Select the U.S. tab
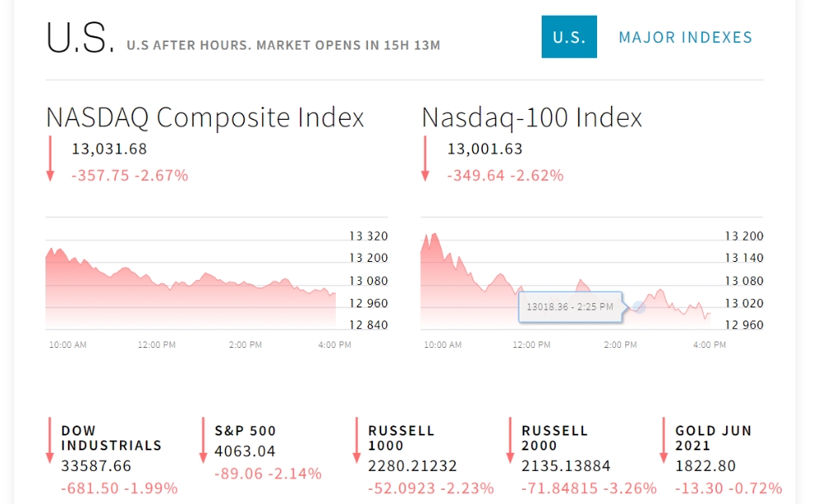827x504 pixels. tap(569, 37)
